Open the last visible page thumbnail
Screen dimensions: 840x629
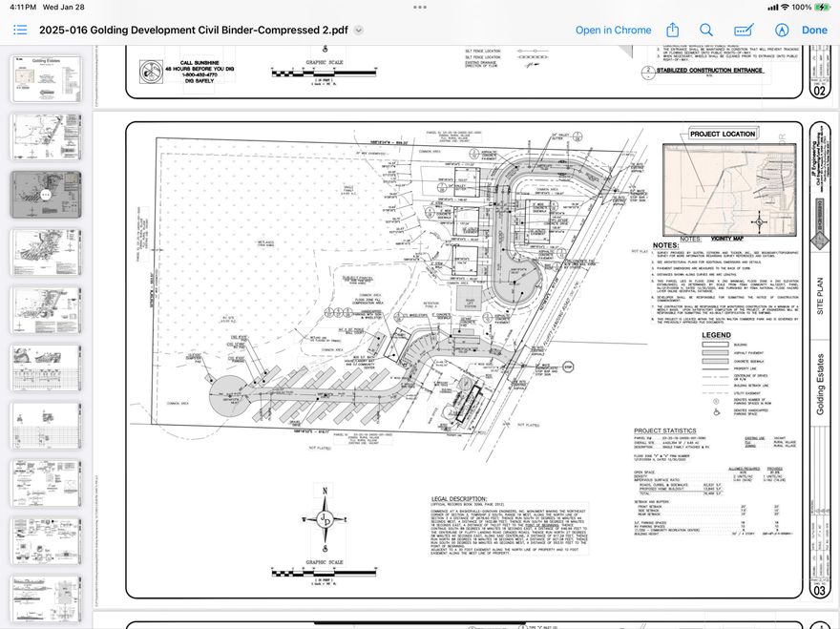[45, 597]
